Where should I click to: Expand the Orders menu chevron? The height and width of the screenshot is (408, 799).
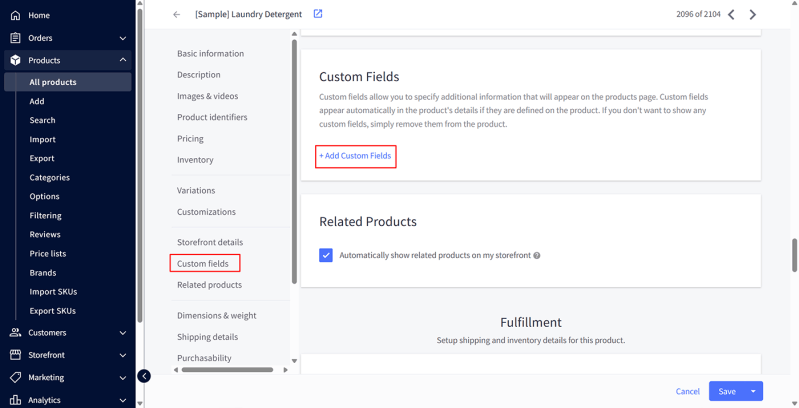123,38
